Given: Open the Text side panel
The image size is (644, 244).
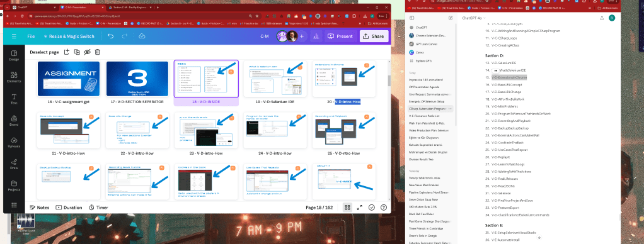Looking at the screenshot, I should click(14, 99).
